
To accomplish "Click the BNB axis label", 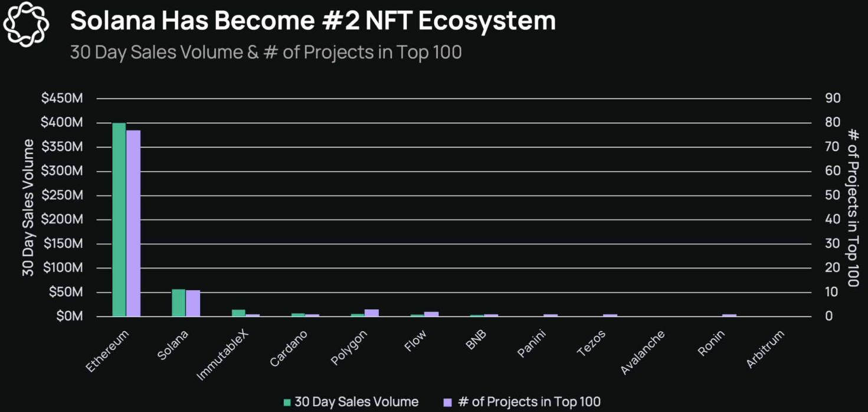I will click(x=476, y=340).
